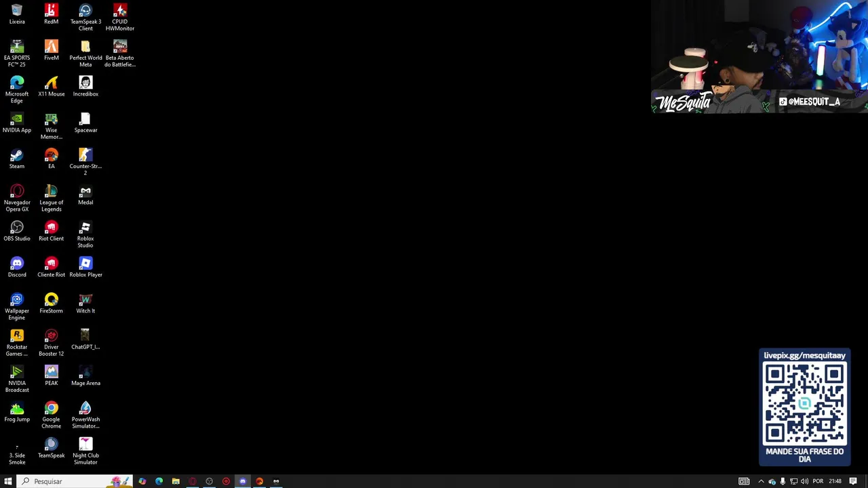Select the EA app desktop icon
This screenshot has height=488, width=868.
tap(51, 159)
